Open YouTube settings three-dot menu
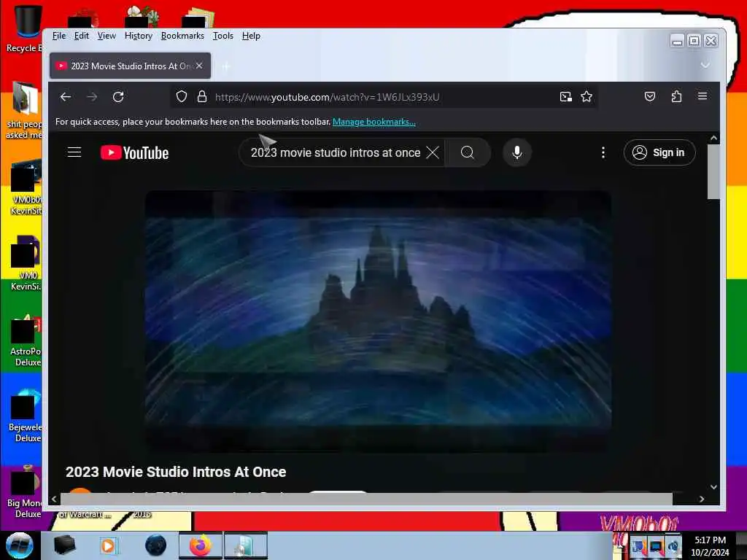This screenshot has height=560, width=747. [603, 152]
